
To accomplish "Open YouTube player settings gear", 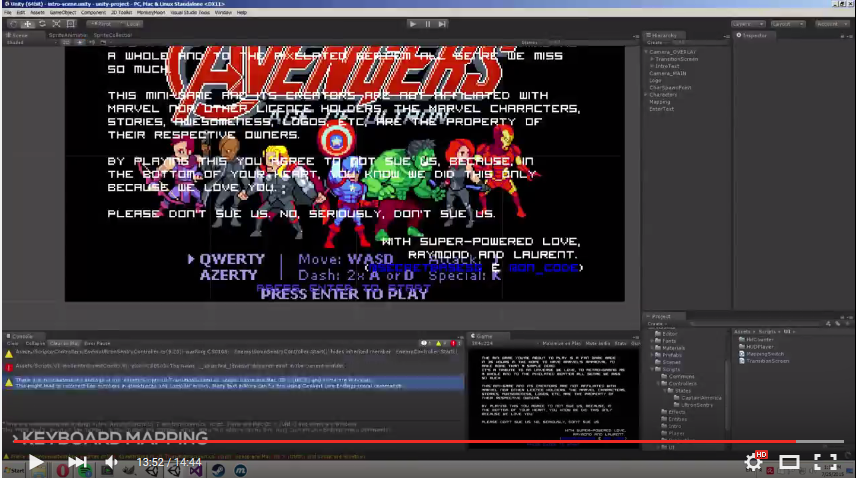I will click(753, 462).
